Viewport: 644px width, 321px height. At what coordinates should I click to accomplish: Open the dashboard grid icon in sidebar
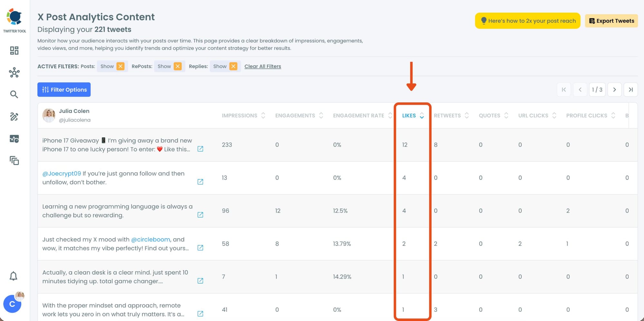point(14,50)
